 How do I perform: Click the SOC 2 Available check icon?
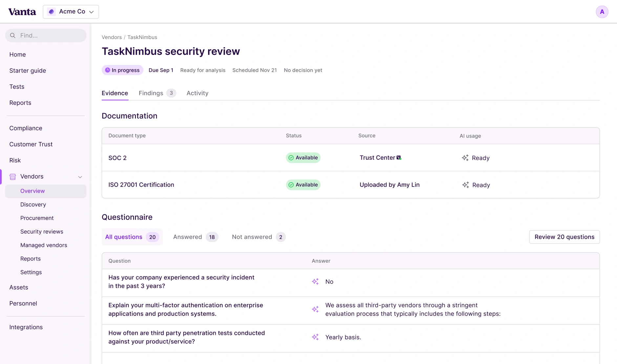pos(291,158)
